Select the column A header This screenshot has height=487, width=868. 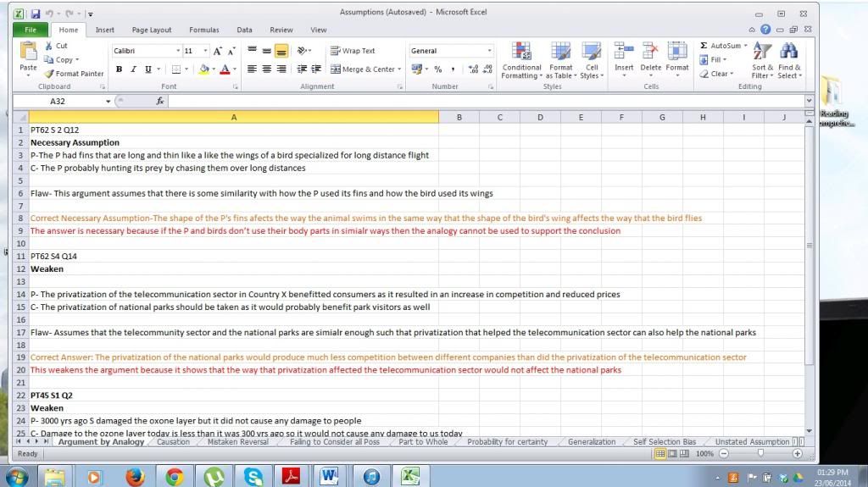pos(234,118)
